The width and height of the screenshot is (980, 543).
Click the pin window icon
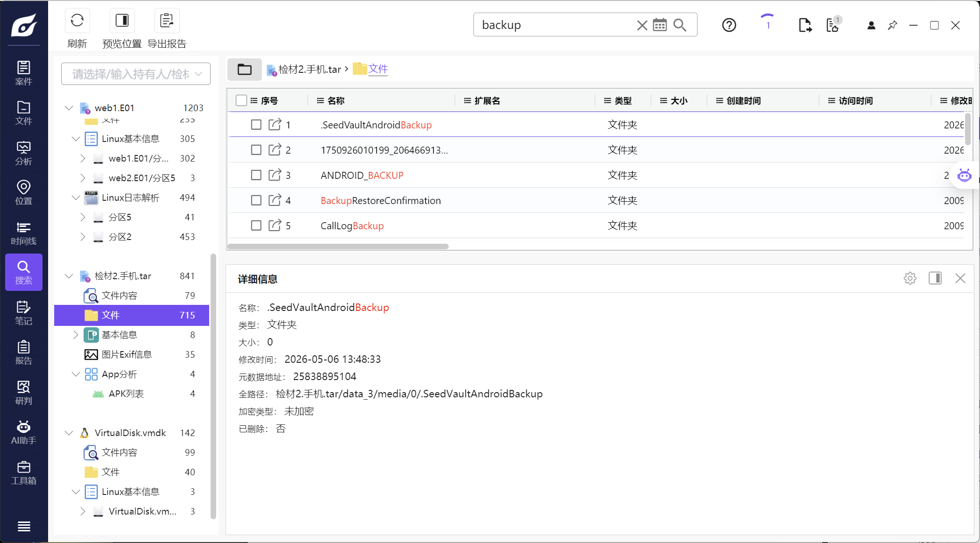coord(892,25)
